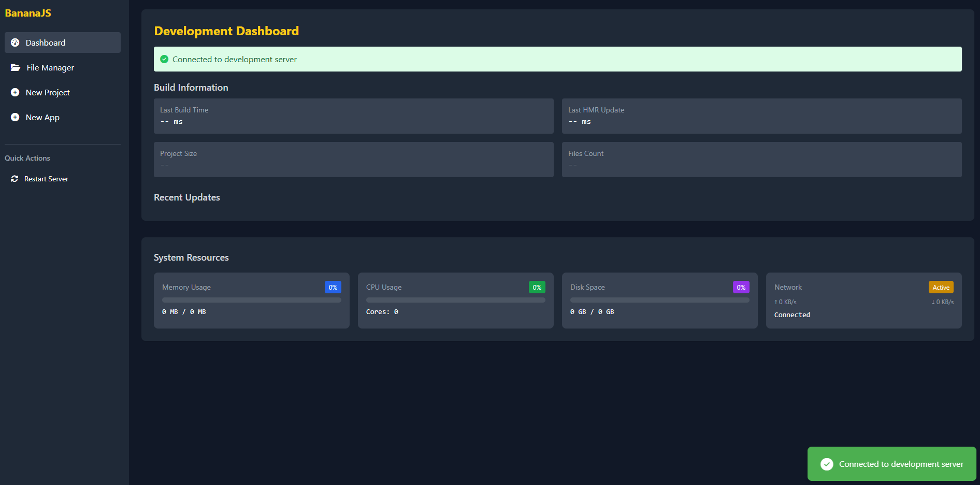
Task: Expand the Build Information section
Action: 191,87
